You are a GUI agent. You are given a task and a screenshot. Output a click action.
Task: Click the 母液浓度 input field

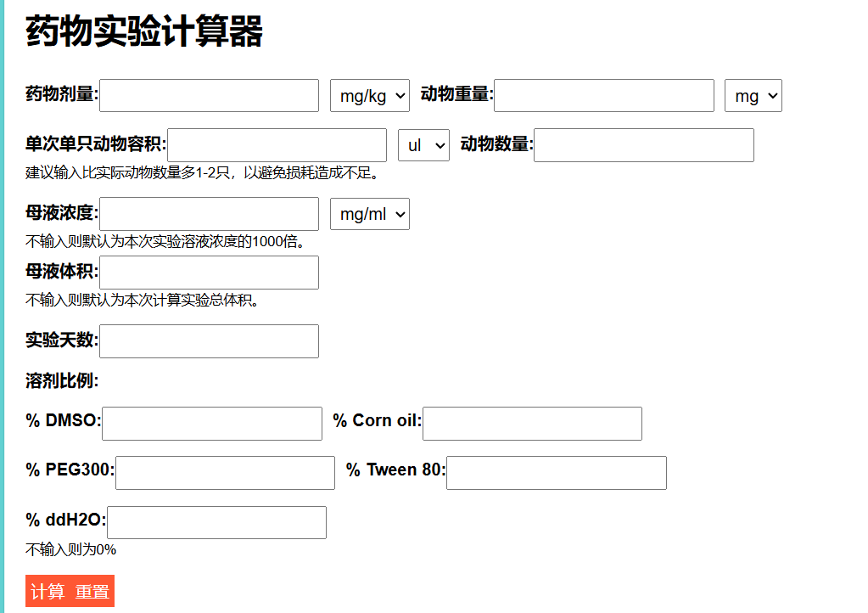click(209, 214)
